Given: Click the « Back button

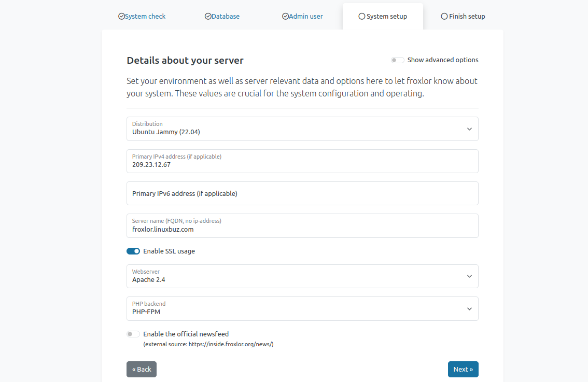Looking at the screenshot, I should click(142, 369).
